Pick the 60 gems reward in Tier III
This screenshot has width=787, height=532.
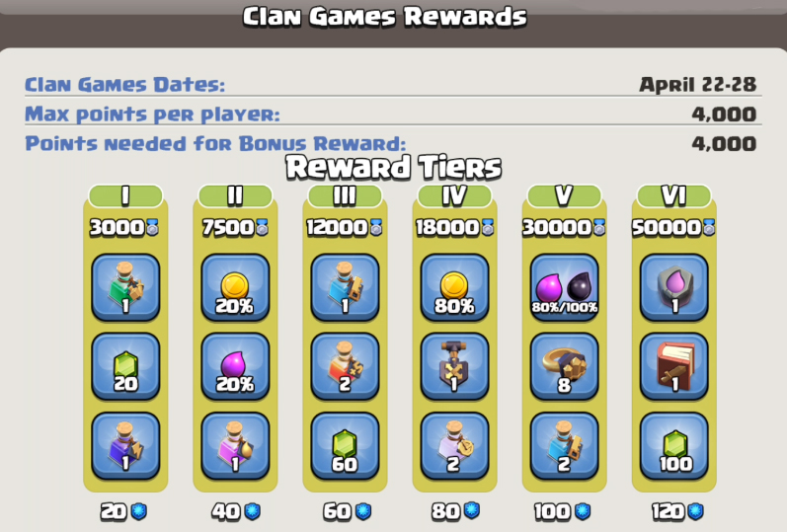[x=345, y=446]
